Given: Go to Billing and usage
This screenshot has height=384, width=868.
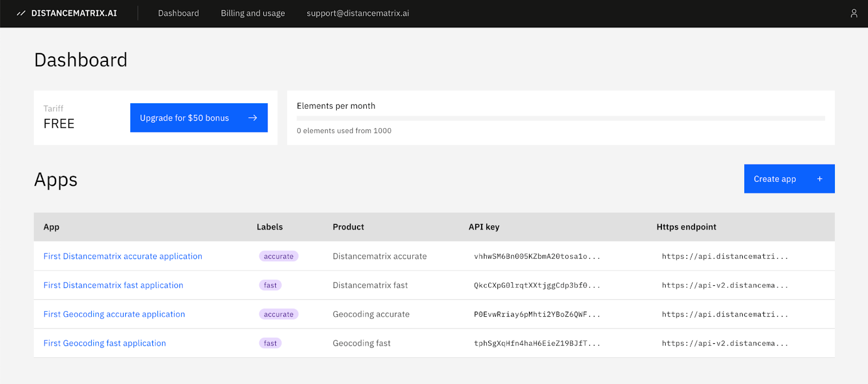Looking at the screenshot, I should (x=253, y=13).
